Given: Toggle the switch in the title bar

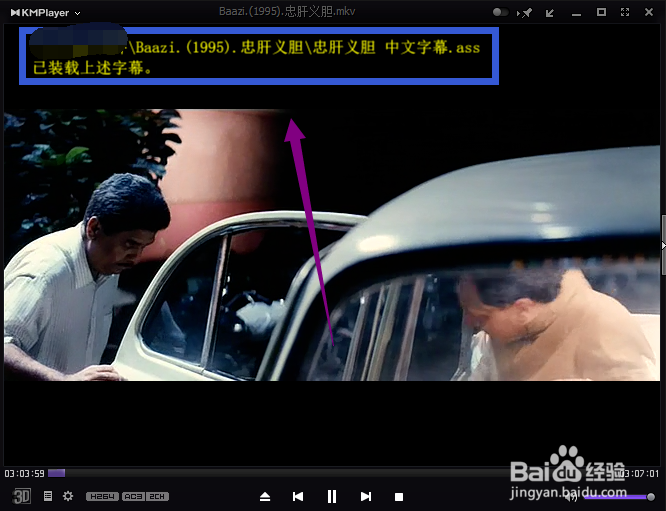Looking at the screenshot, I should click(x=500, y=12).
